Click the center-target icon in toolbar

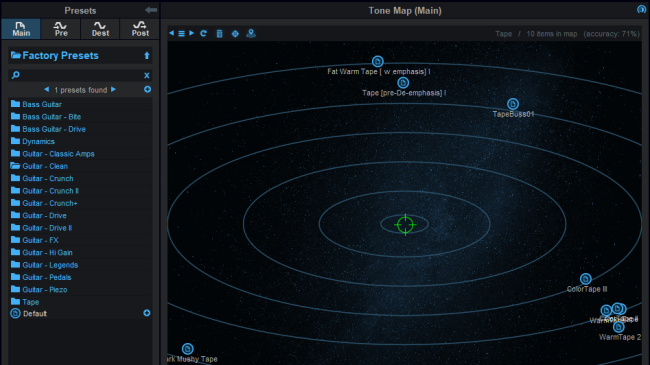pyautogui.click(x=235, y=34)
